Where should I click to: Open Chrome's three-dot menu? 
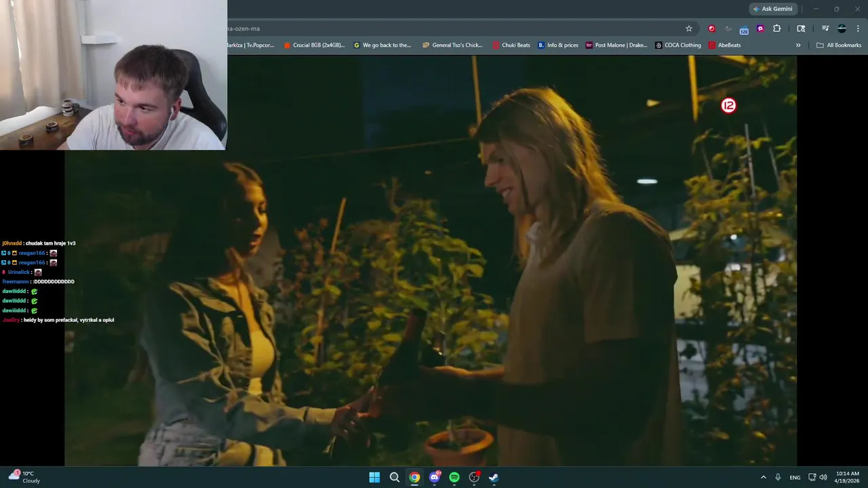point(859,28)
